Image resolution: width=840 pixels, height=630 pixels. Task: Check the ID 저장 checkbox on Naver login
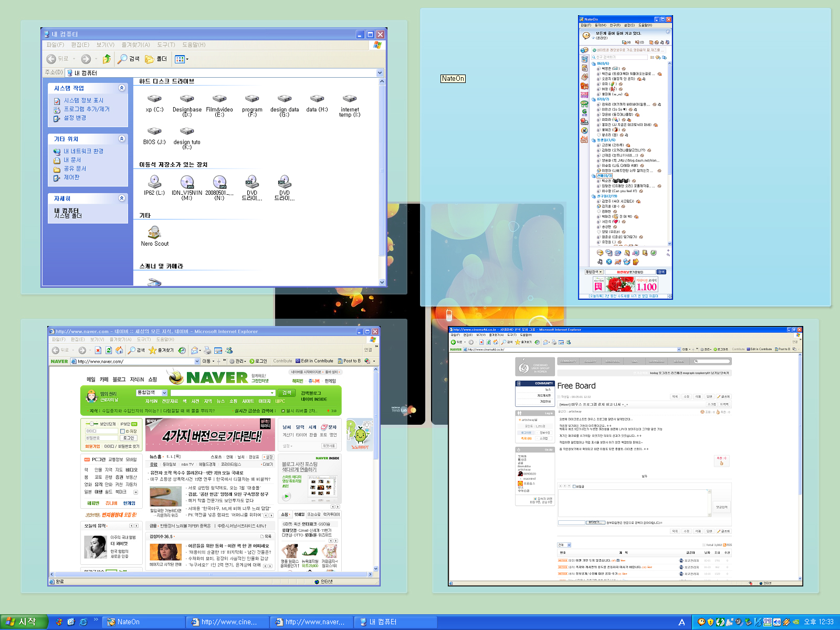pos(122,431)
